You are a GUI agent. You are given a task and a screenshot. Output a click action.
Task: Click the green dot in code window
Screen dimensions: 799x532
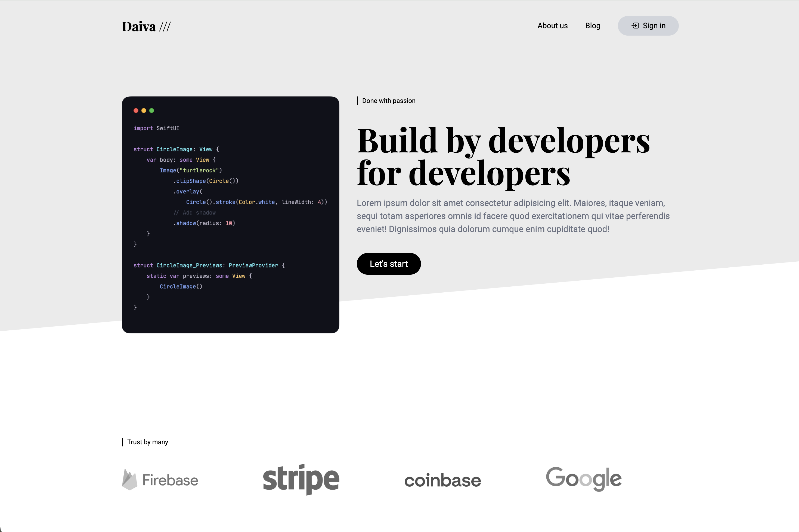[151, 111]
